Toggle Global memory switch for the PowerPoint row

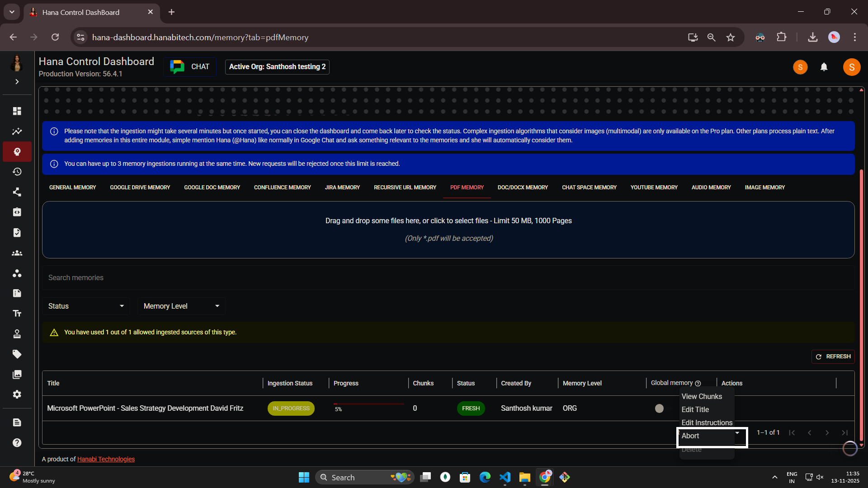(x=660, y=408)
